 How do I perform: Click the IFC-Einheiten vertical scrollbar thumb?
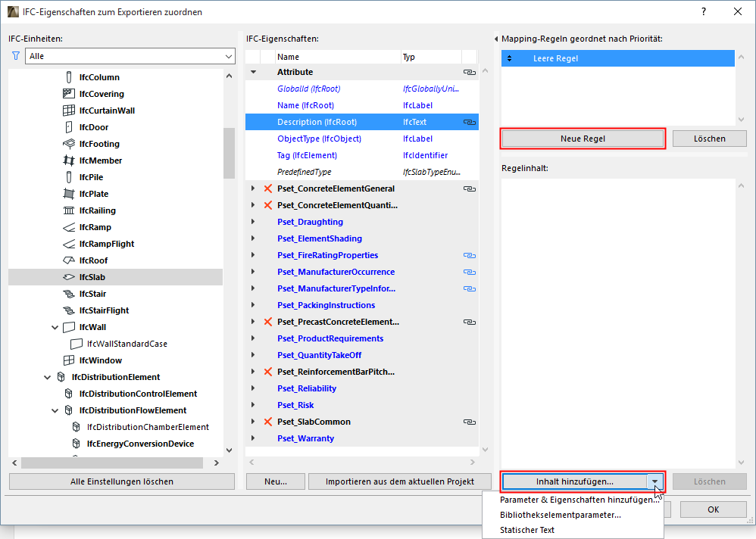pyautogui.click(x=229, y=153)
